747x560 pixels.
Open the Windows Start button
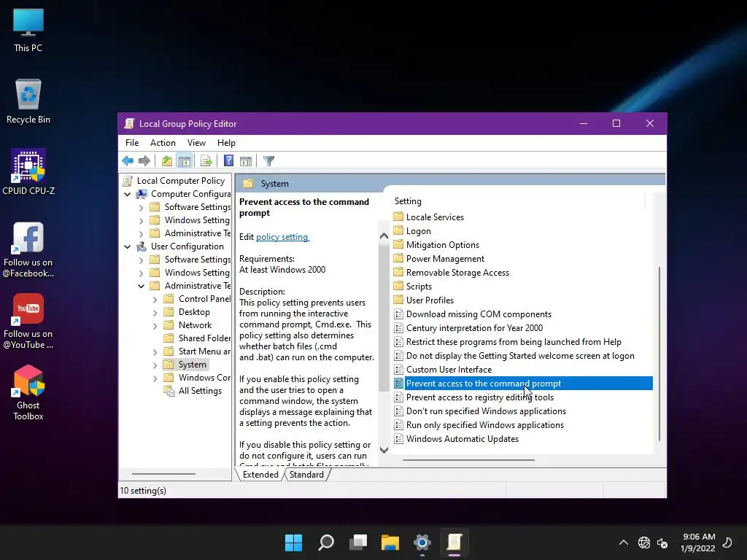point(293,542)
